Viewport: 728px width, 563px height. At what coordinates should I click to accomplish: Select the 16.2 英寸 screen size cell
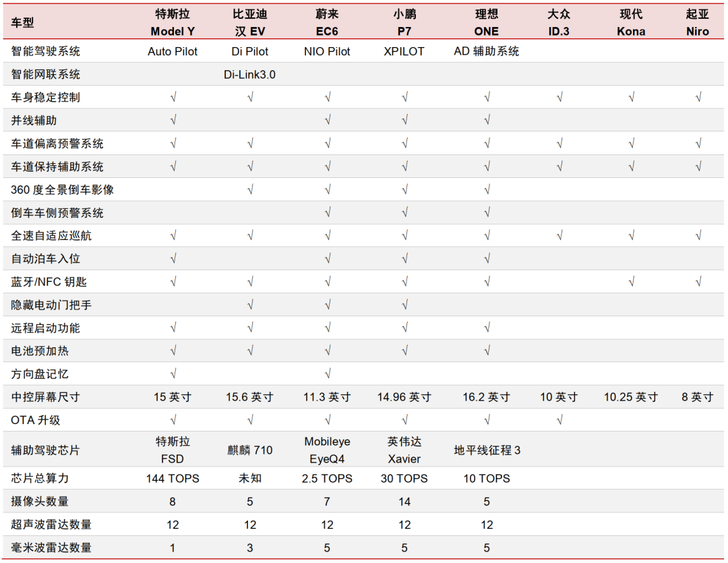[487, 397]
